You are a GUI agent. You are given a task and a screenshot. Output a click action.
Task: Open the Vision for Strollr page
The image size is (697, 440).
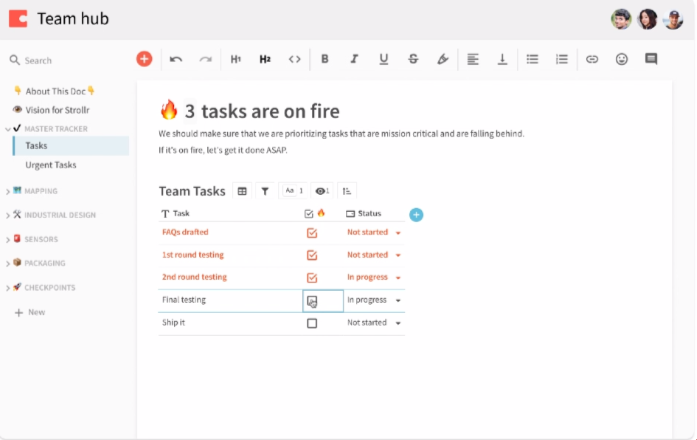click(52, 110)
